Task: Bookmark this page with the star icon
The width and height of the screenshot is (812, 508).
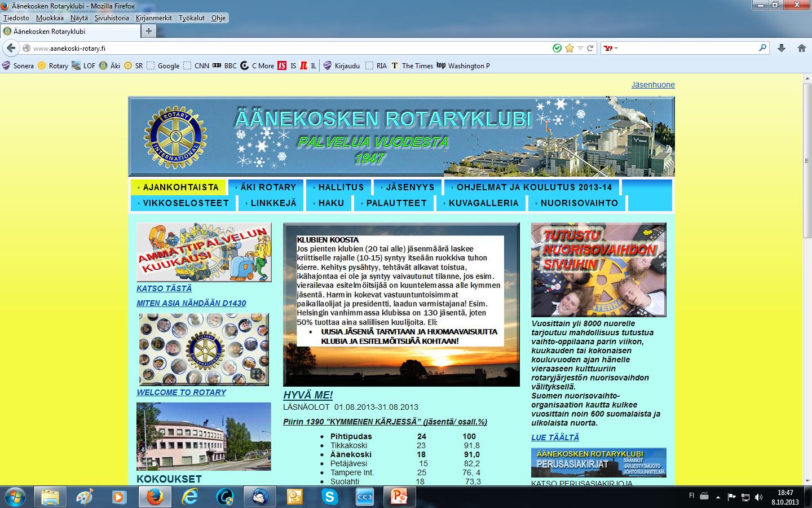Action: (570, 48)
